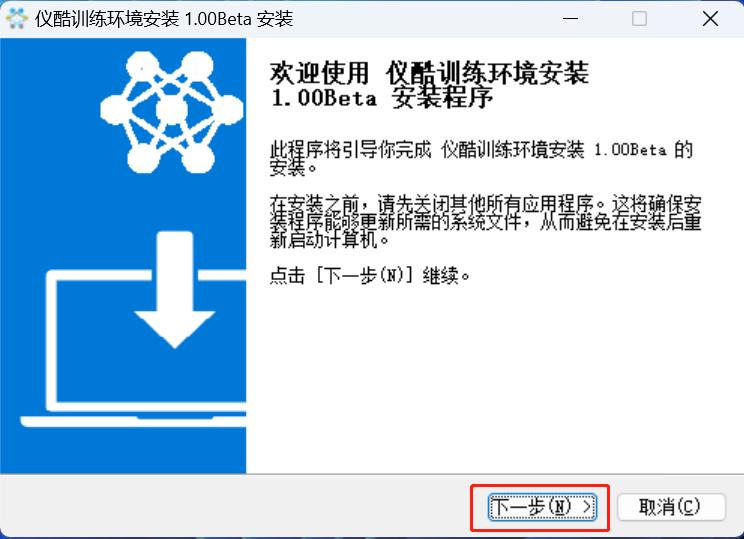
Task: Click the window title 仪酷训练环境安装 1.00Beta 安装
Action: 164,19
